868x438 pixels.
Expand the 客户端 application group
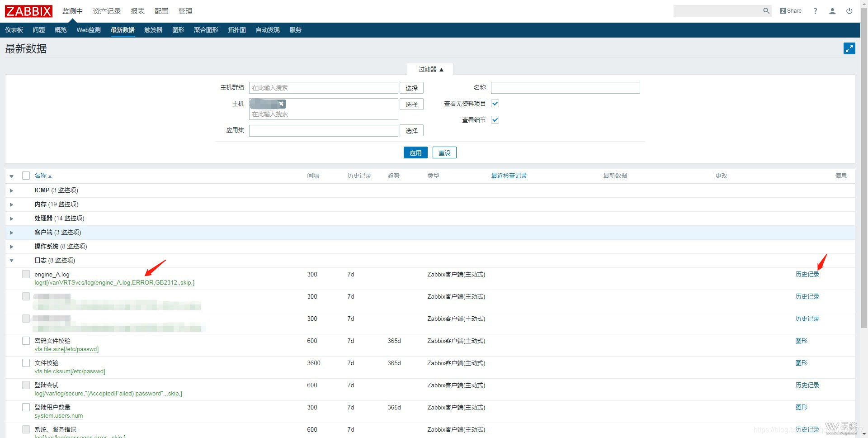[12, 233]
